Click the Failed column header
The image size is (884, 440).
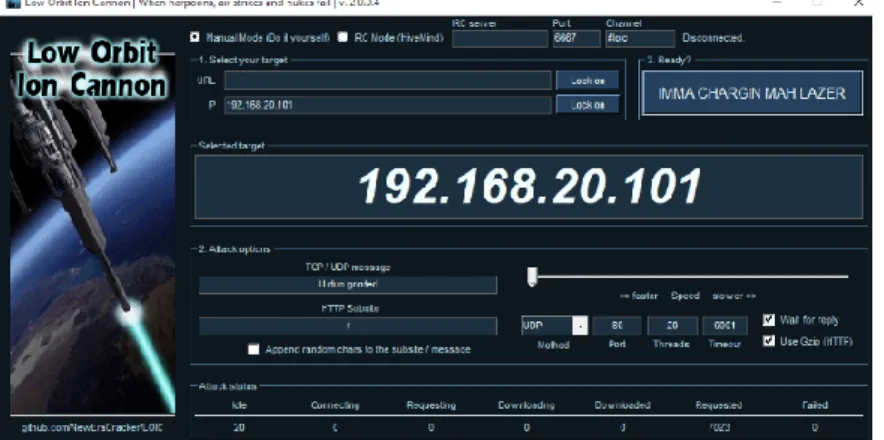[x=815, y=405]
